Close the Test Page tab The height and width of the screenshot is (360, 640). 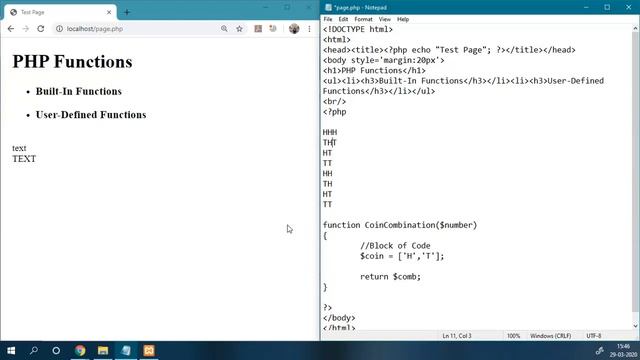tap(109, 12)
